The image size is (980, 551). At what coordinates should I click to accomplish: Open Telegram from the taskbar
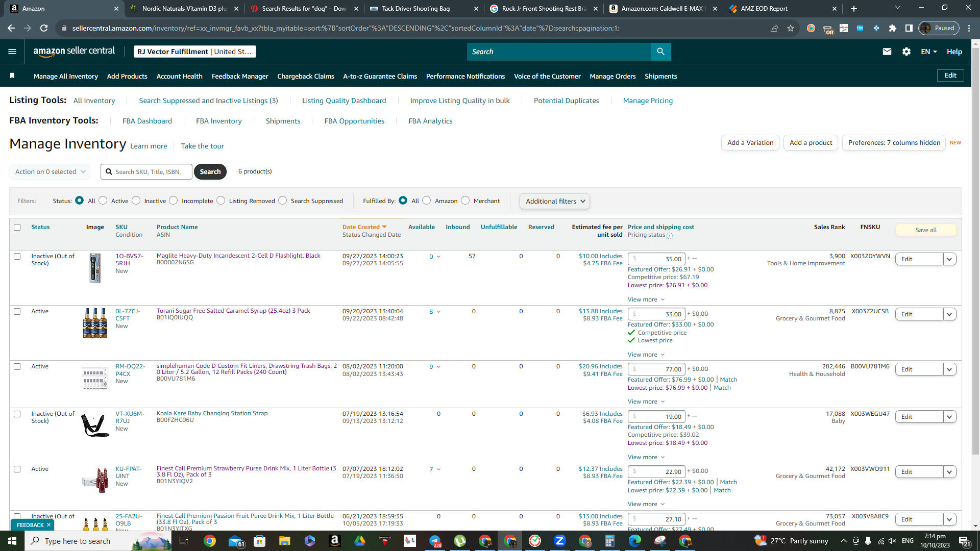coord(435,541)
